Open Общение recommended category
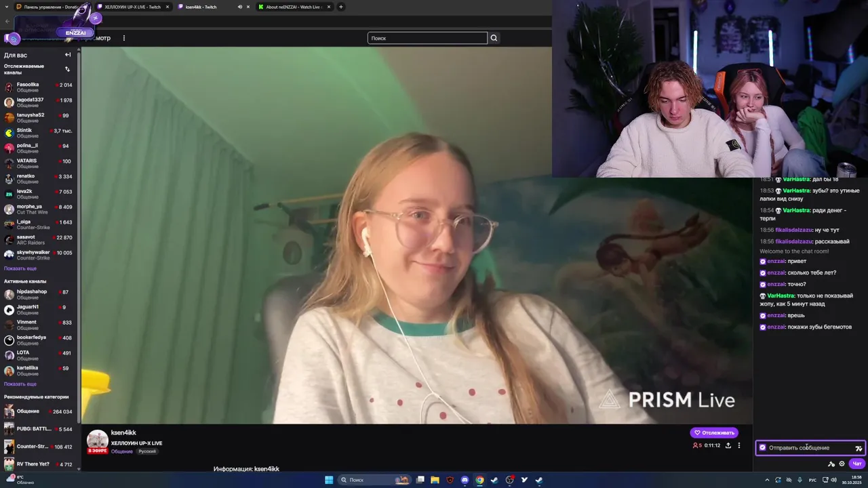Image resolution: width=868 pixels, height=488 pixels. tap(38, 411)
